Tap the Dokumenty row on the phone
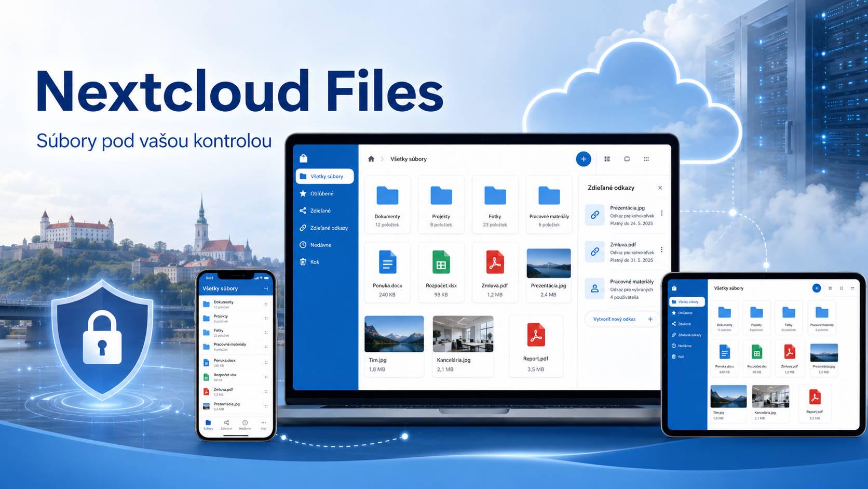 [x=237, y=304]
